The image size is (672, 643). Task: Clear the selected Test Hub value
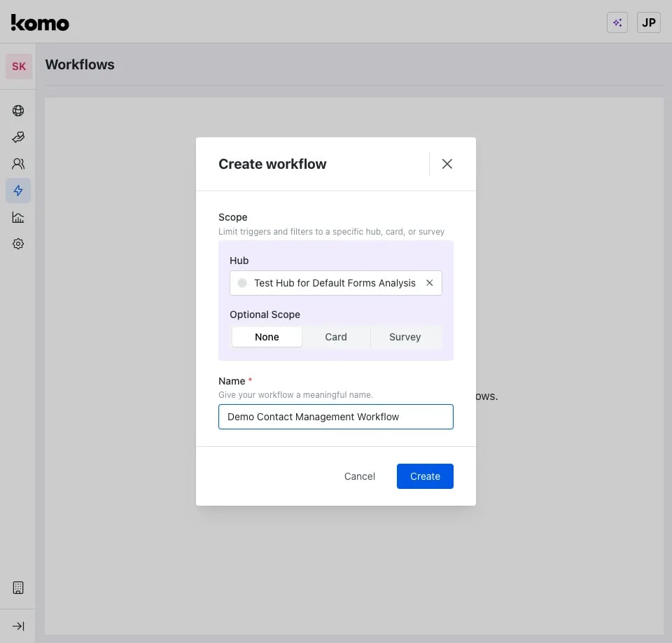(429, 283)
